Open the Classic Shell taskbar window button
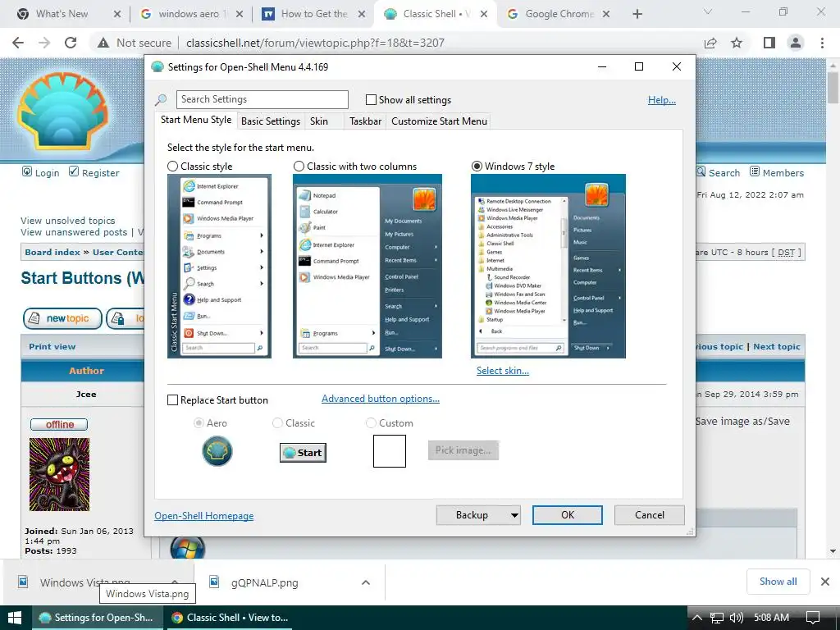This screenshot has width=840, height=630. 230,618
